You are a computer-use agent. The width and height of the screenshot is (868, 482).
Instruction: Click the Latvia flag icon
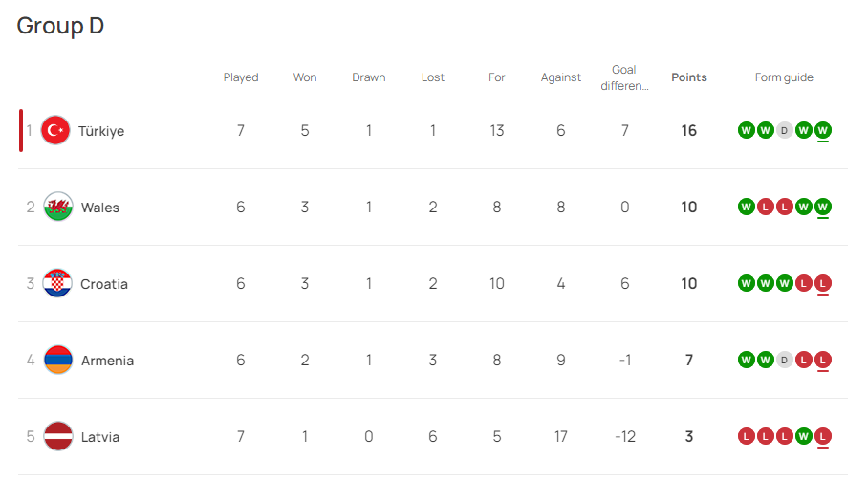pos(58,436)
